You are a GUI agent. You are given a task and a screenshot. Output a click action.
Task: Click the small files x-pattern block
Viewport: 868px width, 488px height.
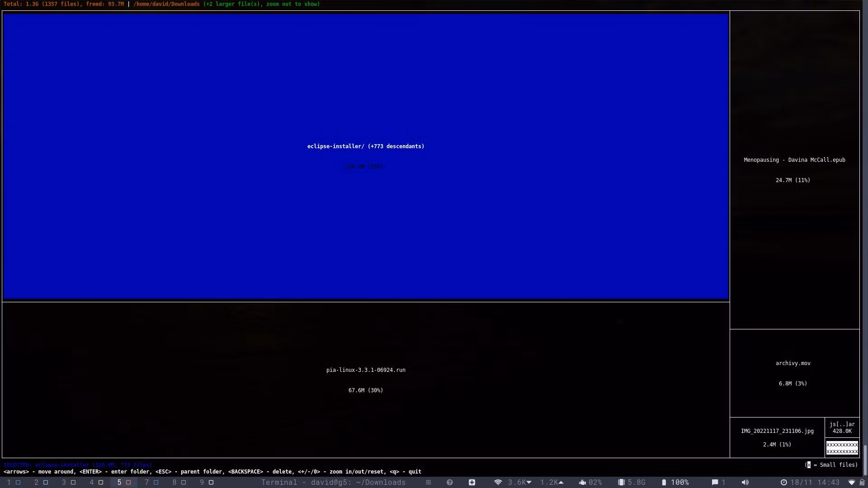[842, 448]
